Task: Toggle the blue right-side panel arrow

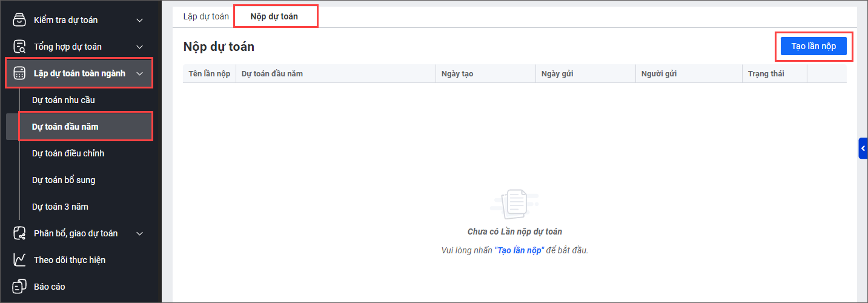Action: [x=863, y=148]
